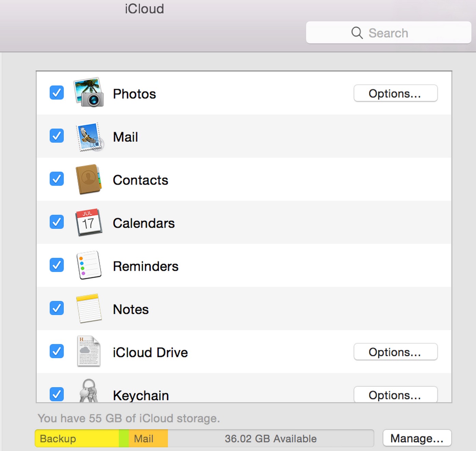Select the Notes label

[x=131, y=309]
